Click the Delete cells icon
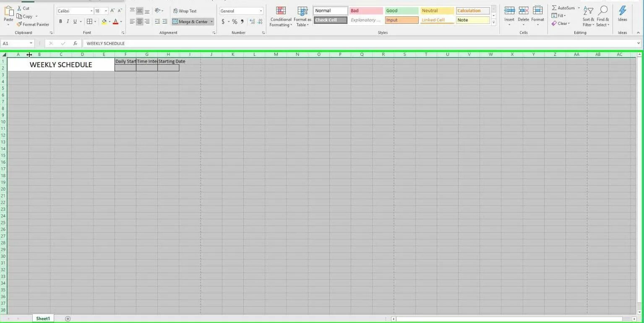The image size is (644, 323). click(x=524, y=11)
